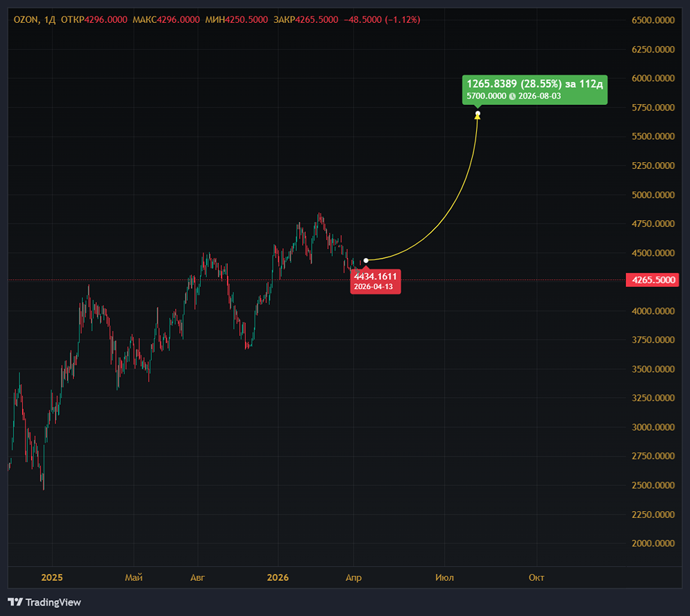Click the clock icon in the green forecast label
The height and width of the screenshot is (616, 690).
512,96
